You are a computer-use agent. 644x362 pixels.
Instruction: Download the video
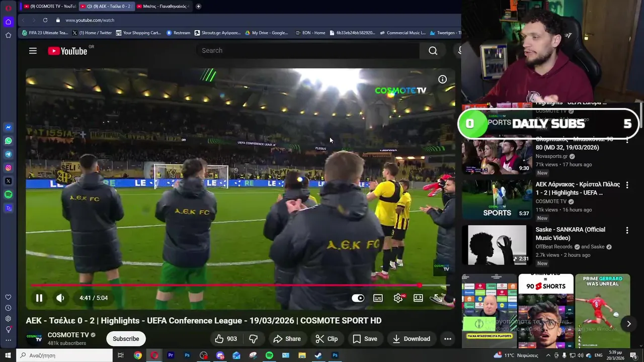pyautogui.click(x=411, y=339)
